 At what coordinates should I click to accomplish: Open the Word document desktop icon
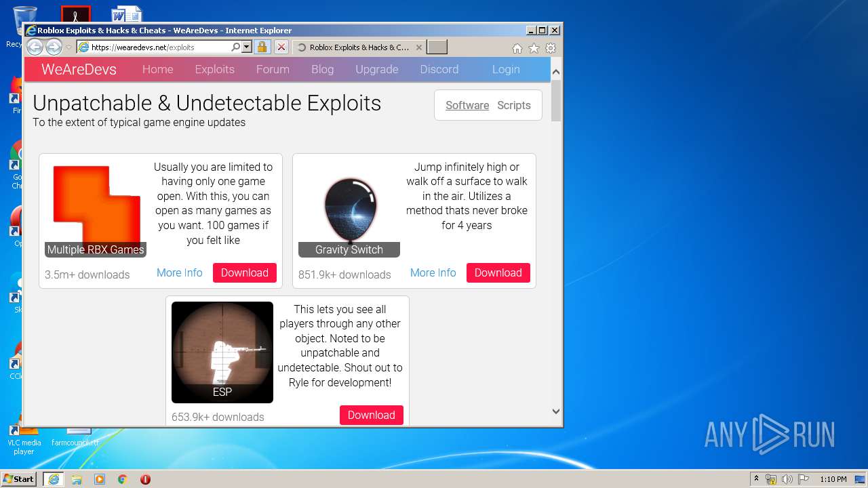[x=127, y=15]
